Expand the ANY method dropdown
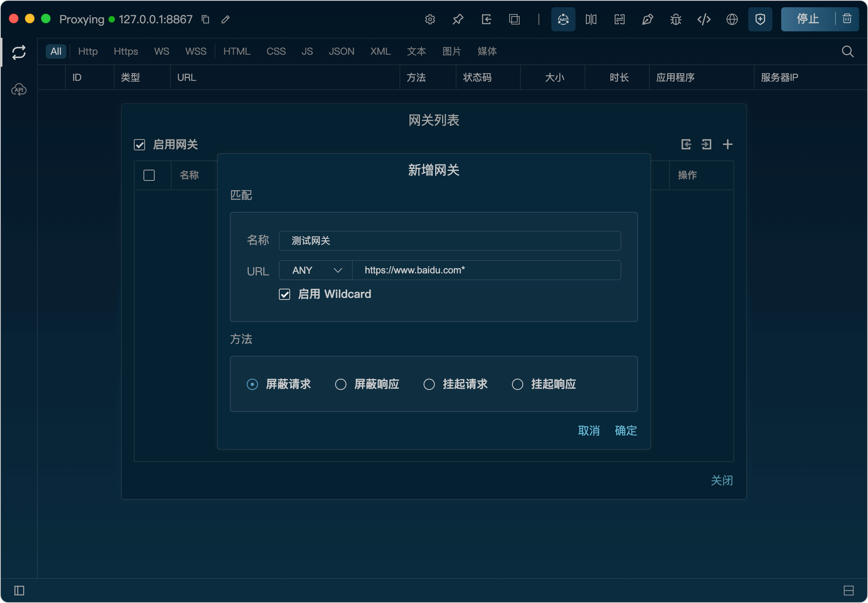868x603 pixels. tap(316, 270)
